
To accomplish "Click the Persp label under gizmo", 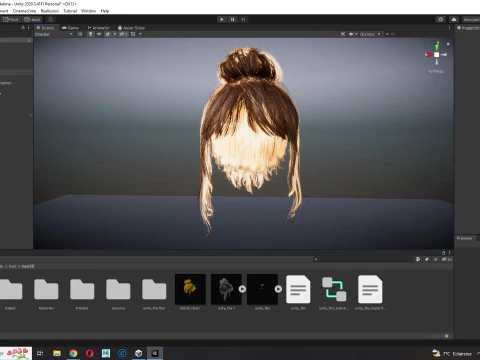I will [436, 71].
